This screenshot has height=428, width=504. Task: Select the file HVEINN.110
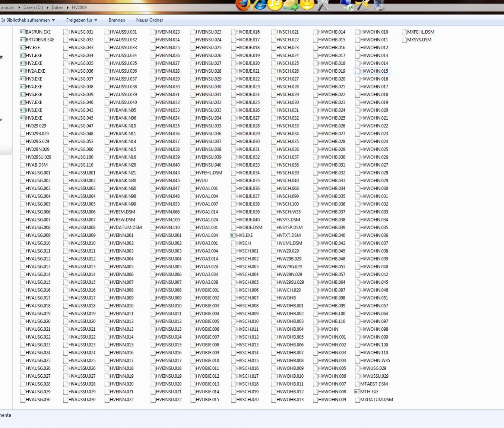point(165,228)
